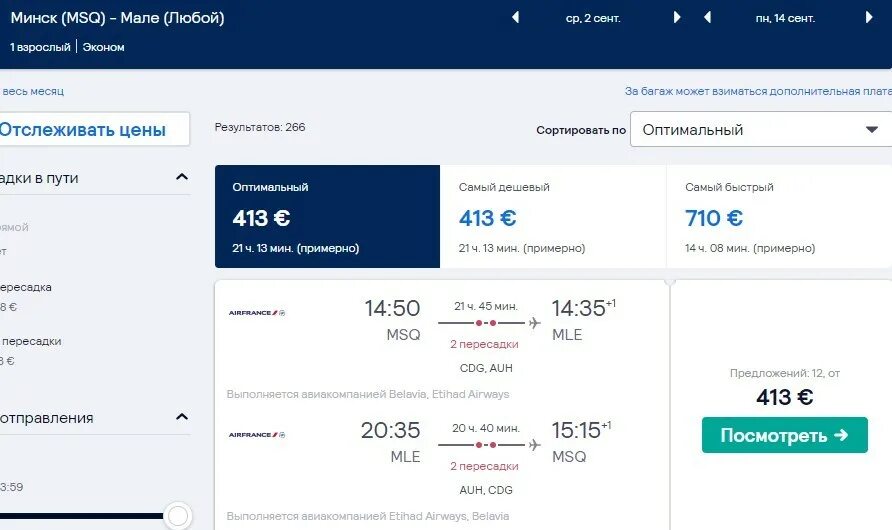The image size is (892, 530).
Task: Click the return flight airplane route icon
Action: 534,445
